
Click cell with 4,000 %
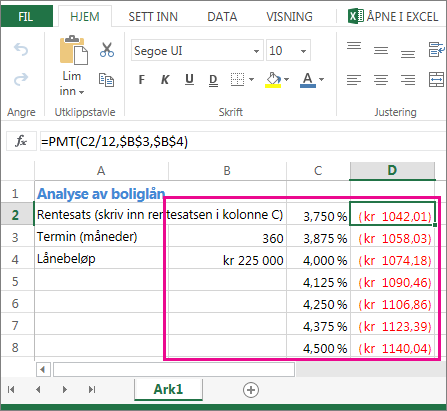[318, 259]
